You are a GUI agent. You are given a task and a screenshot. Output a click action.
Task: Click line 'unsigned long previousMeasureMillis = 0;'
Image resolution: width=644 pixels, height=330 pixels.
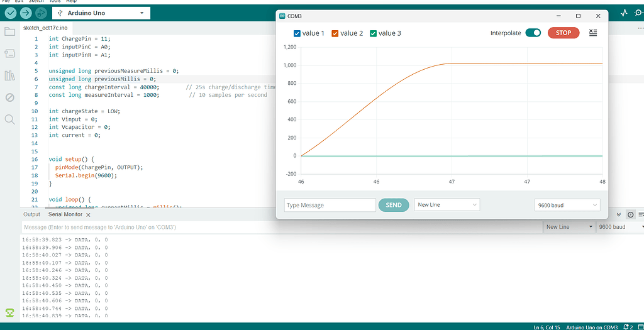click(x=114, y=70)
